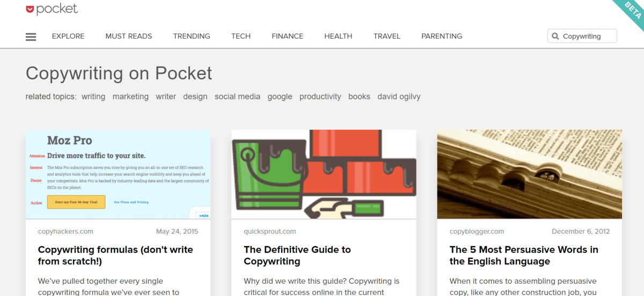Click copyhackers.com source link

coord(65,232)
